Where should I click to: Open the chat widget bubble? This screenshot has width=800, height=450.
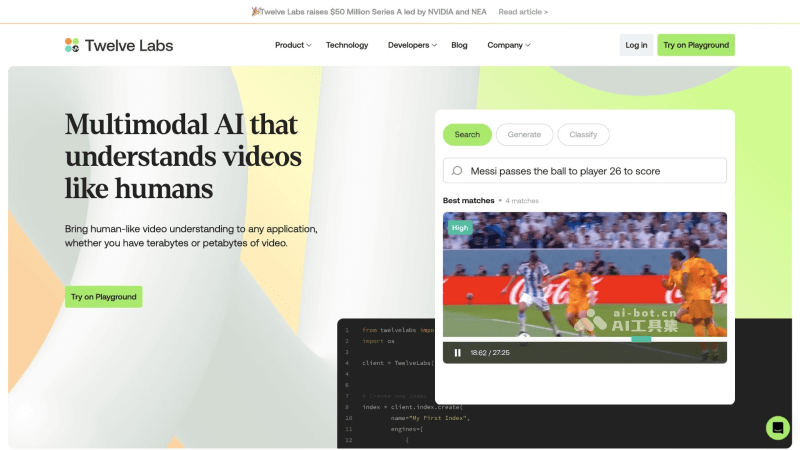tap(778, 428)
